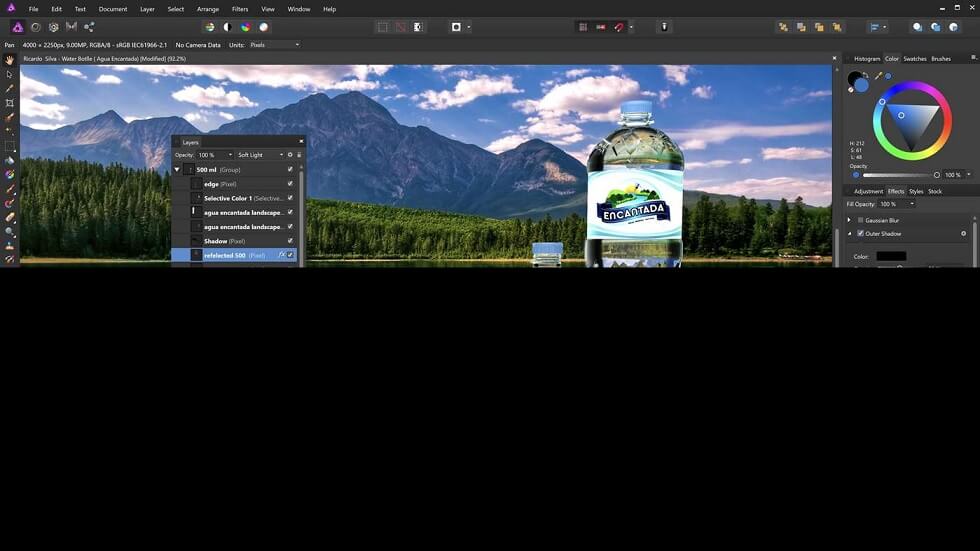Open the Arrange menu

208,9
